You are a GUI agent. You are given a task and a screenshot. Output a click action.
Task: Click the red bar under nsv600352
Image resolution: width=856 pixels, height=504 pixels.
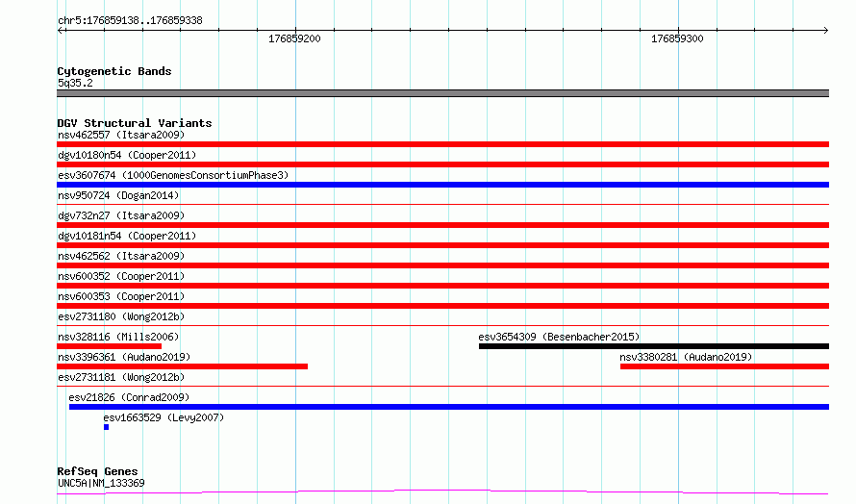coord(442,286)
